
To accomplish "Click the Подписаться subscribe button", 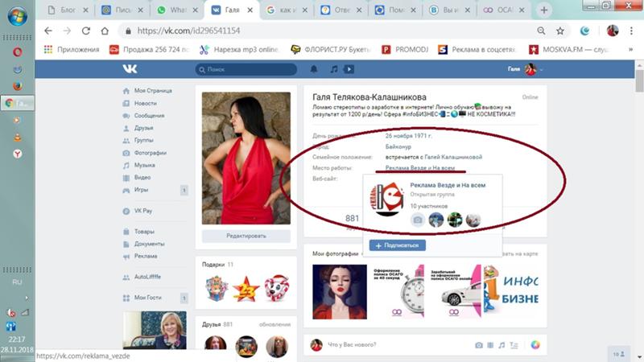I will (397, 245).
